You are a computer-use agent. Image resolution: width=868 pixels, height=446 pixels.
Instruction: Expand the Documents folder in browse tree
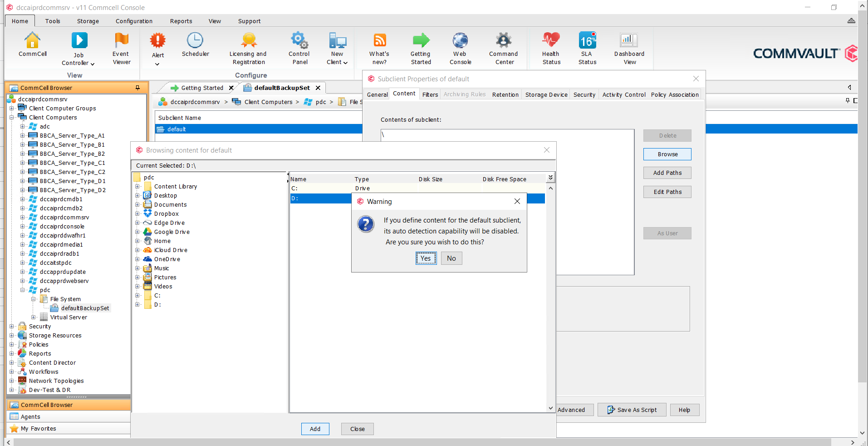[137, 205]
